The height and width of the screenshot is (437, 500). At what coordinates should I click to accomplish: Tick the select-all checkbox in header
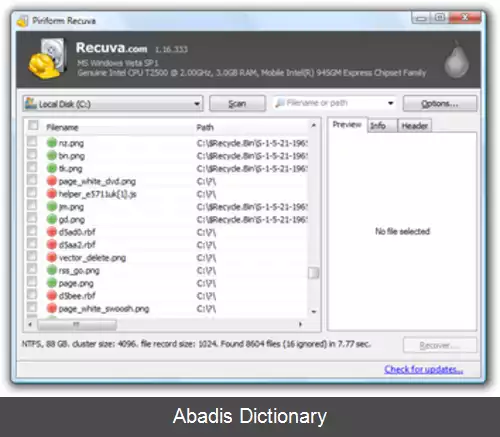(x=33, y=126)
